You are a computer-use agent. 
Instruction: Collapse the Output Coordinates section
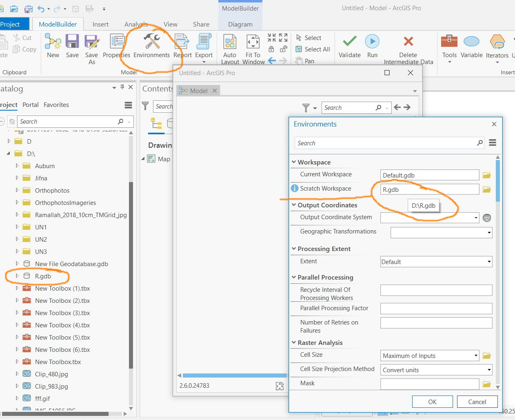pyautogui.click(x=294, y=205)
